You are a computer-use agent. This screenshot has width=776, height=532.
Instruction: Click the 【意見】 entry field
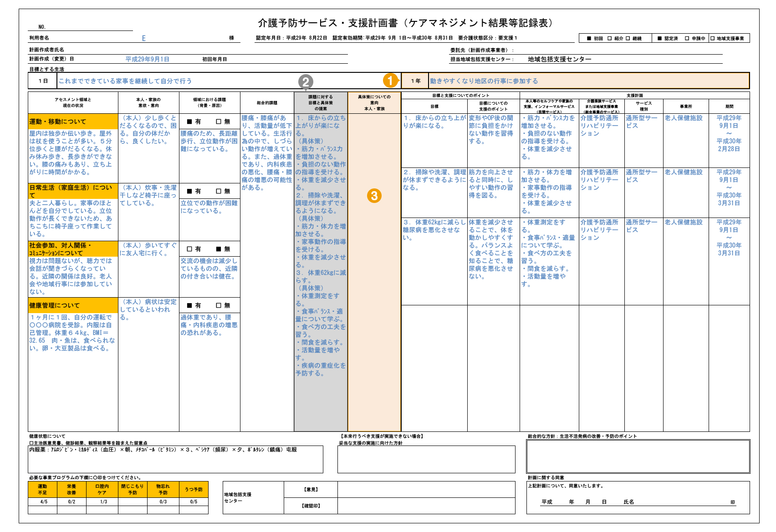click(x=426, y=489)
